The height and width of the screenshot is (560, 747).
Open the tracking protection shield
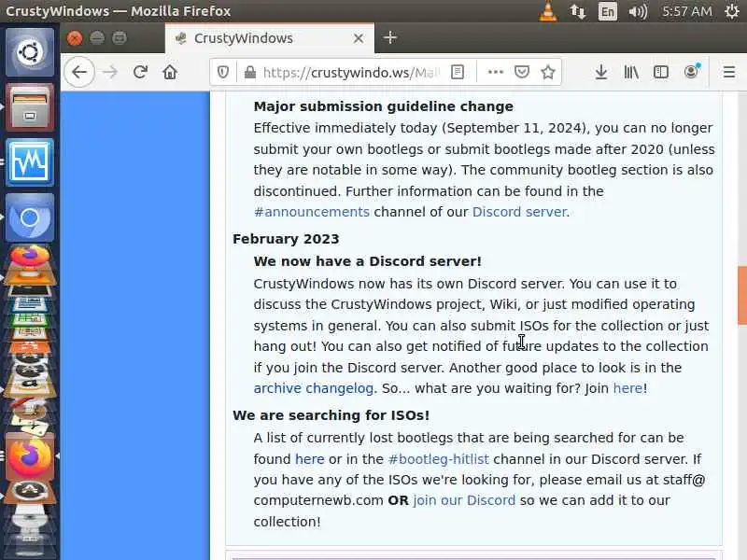pos(222,73)
